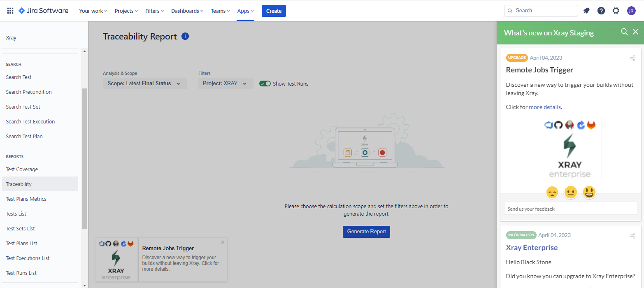This screenshot has height=288, width=644.
Task: Follow the more details link
Action: pos(545,107)
